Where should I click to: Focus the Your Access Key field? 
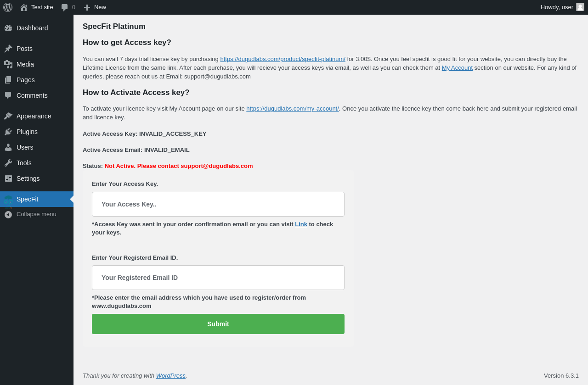pos(218,204)
